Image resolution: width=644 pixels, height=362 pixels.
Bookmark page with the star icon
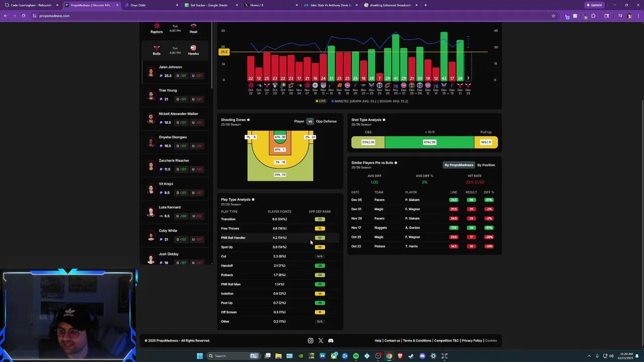[x=553, y=16]
